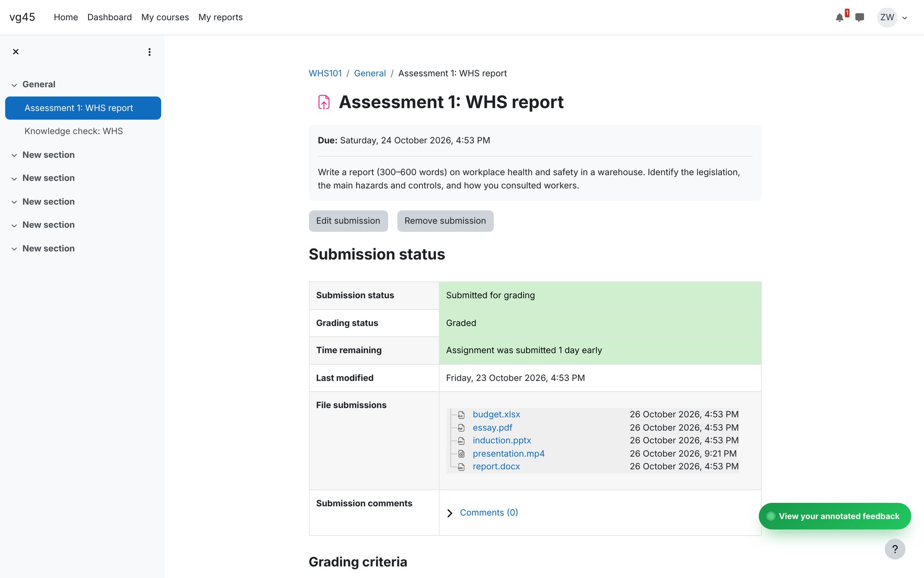Open the WHS101 breadcrumb link
The width and height of the screenshot is (924, 578).
[325, 73]
